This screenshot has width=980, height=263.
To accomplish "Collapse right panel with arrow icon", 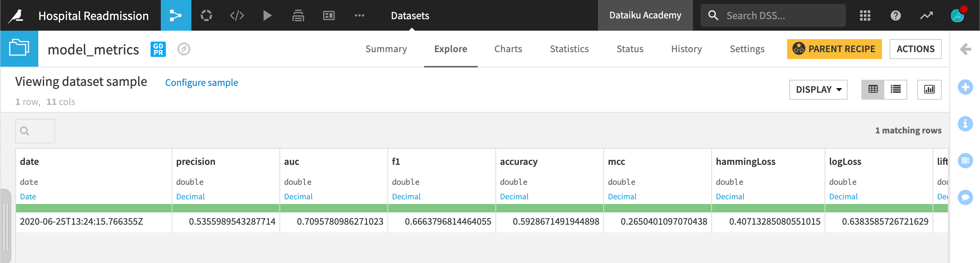I will tap(965, 49).
